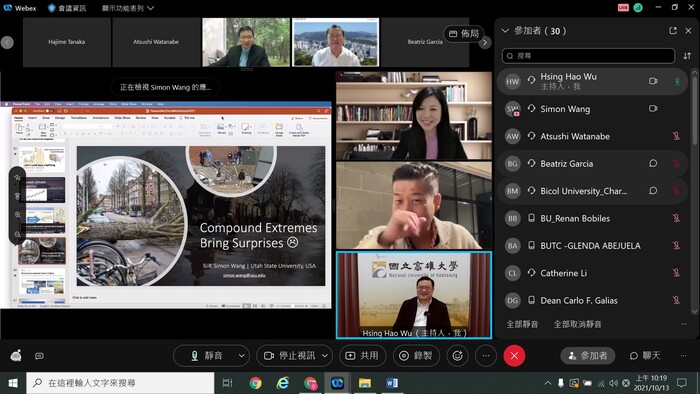
Task: Unmute Atsushi Watanabe's microphone
Action: point(676,136)
